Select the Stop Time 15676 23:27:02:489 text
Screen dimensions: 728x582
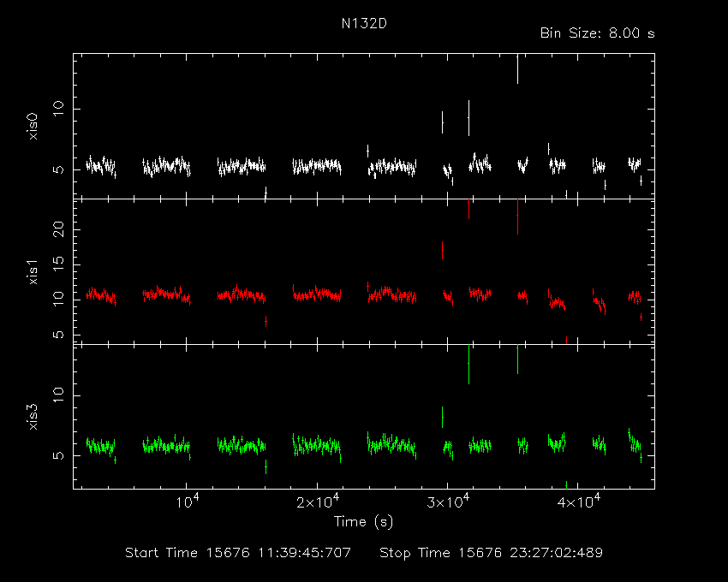[492, 553]
